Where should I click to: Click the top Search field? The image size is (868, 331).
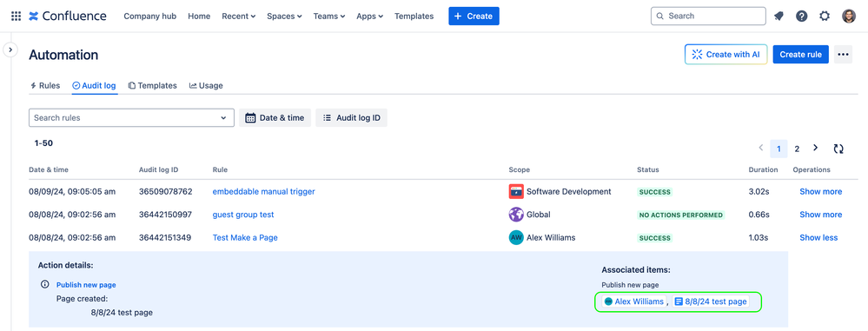pos(708,16)
